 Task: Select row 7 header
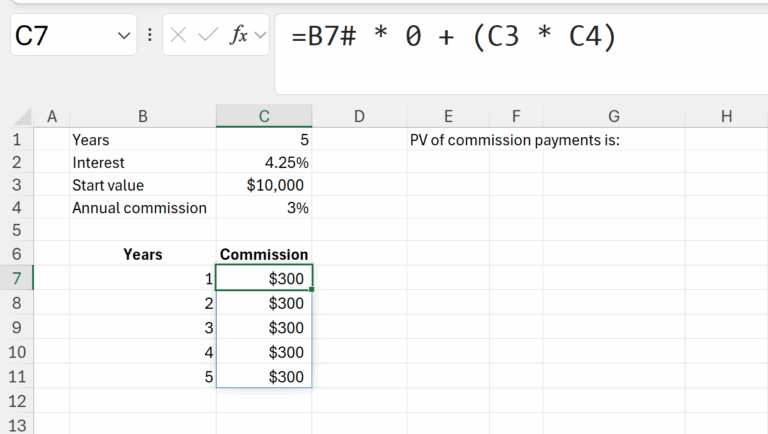(16, 277)
